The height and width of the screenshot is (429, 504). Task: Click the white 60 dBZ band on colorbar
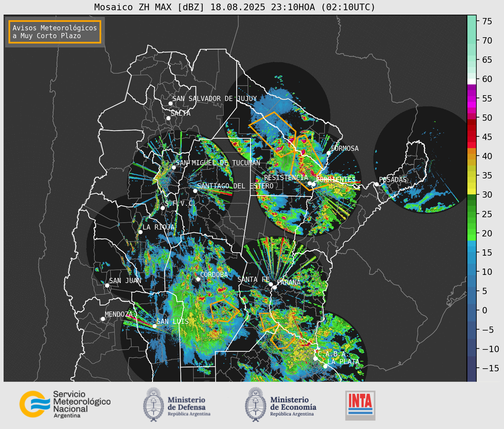(472, 81)
